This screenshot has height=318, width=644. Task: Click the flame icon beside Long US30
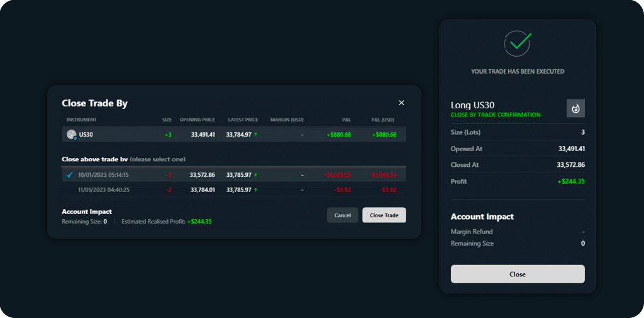pos(575,108)
